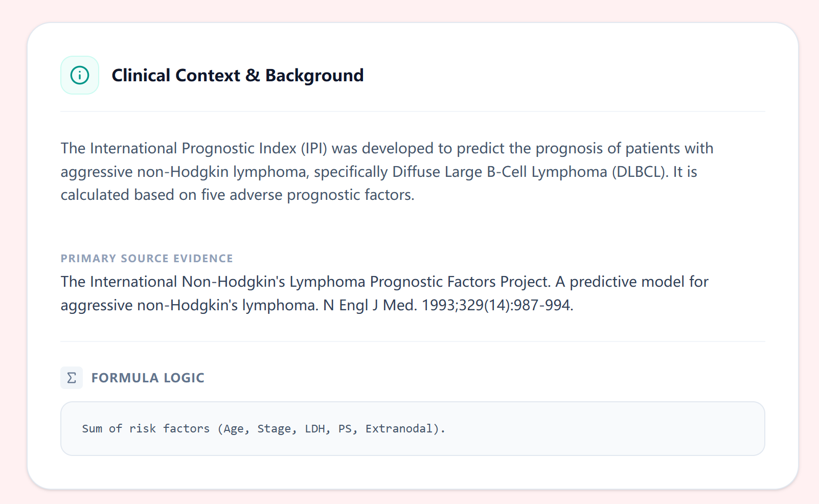Click the '1993;329(14):987-994' reference numbers
Viewport: 819px width, 504px height.
(497, 305)
